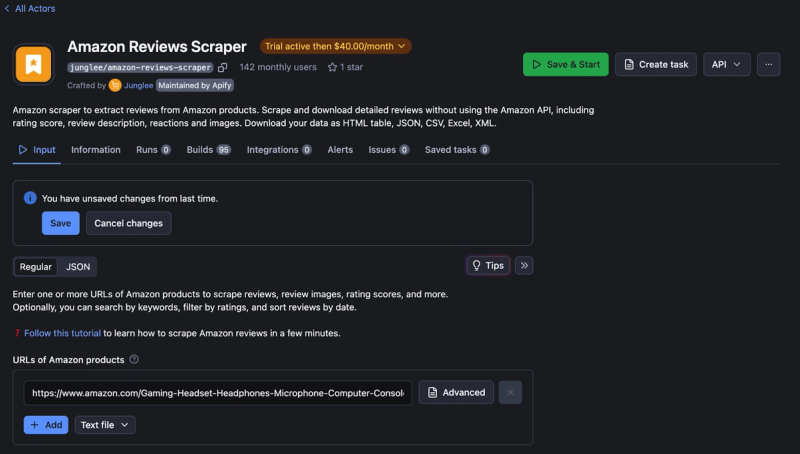The image size is (800, 454).
Task: Copy the junglee/amazon-reviews-scraper actor ID
Action: pyautogui.click(x=222, y=67)
